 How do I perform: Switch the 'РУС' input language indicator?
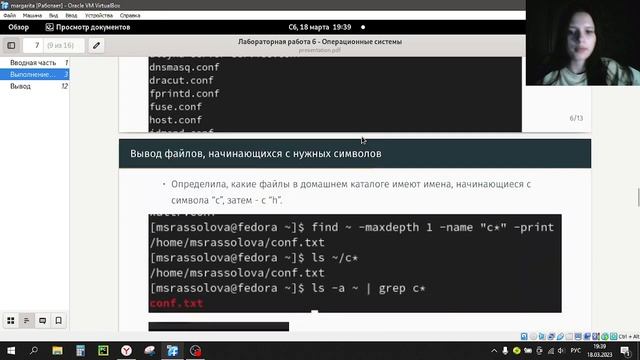click(576, 351)
